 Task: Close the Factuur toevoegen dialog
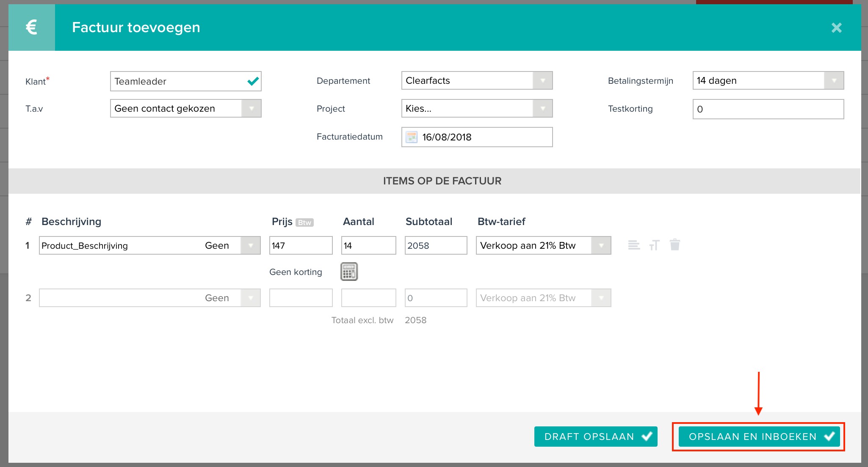point(836,28)
